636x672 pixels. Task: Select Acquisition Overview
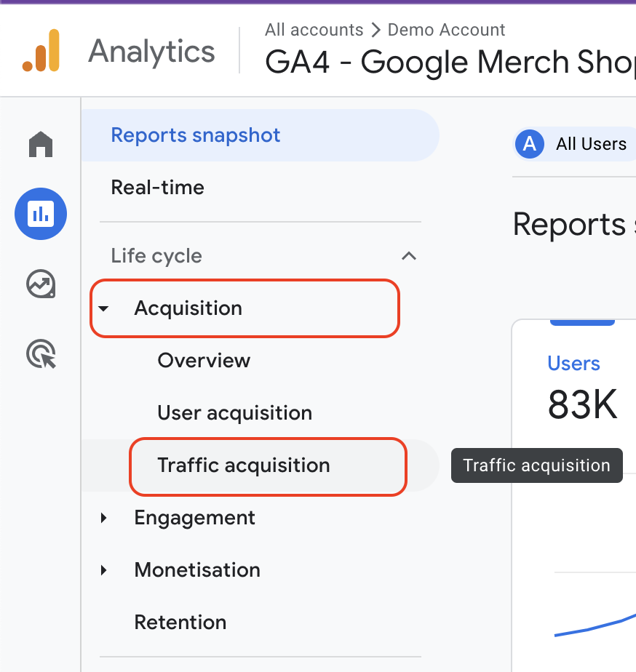point(204,361)
